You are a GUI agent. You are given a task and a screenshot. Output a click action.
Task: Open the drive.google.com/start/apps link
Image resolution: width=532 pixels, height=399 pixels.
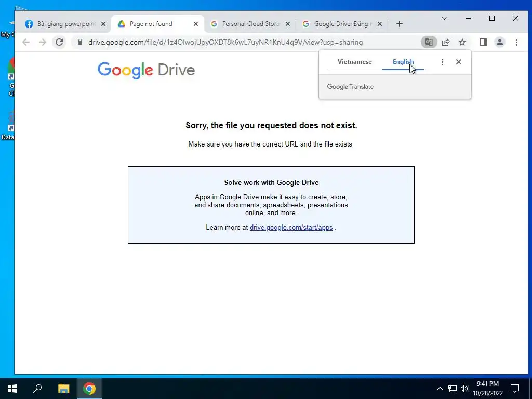tap(291, 228)
